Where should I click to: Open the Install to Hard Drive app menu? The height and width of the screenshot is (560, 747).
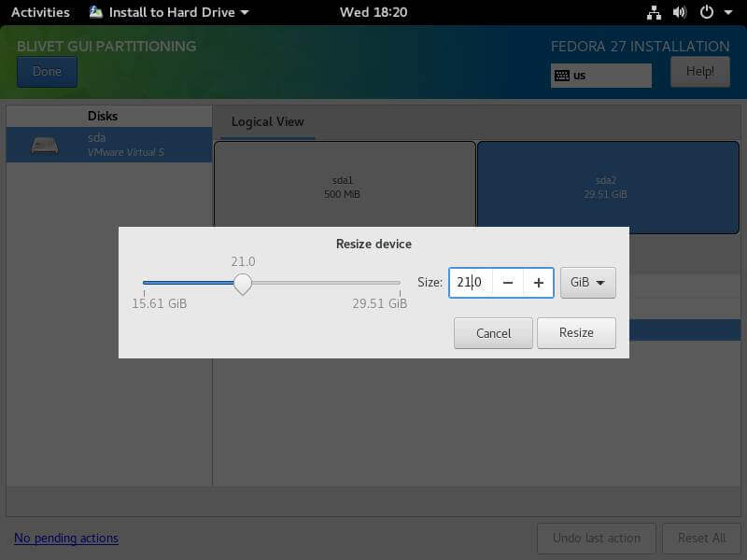(169, 12)
